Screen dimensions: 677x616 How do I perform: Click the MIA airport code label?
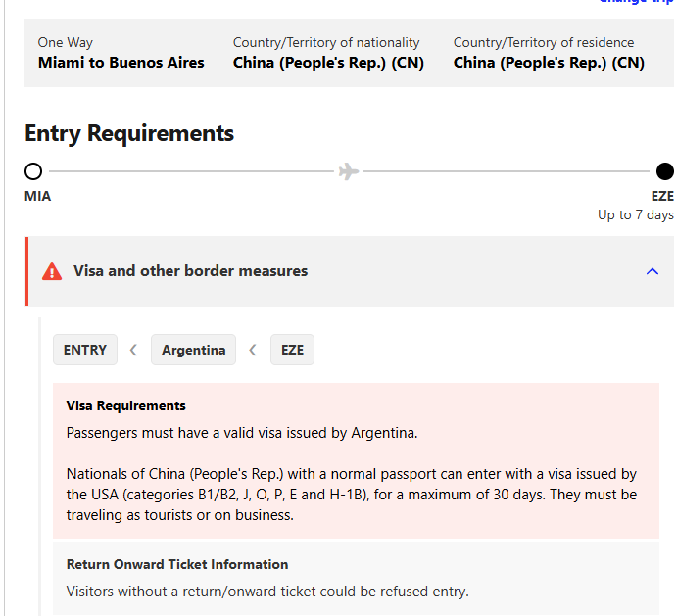point(37,196)
